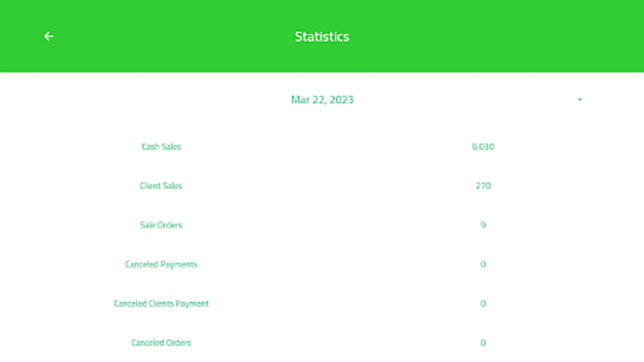Click the Cash Sales label
644x362 pixels.
pos(161,146)
